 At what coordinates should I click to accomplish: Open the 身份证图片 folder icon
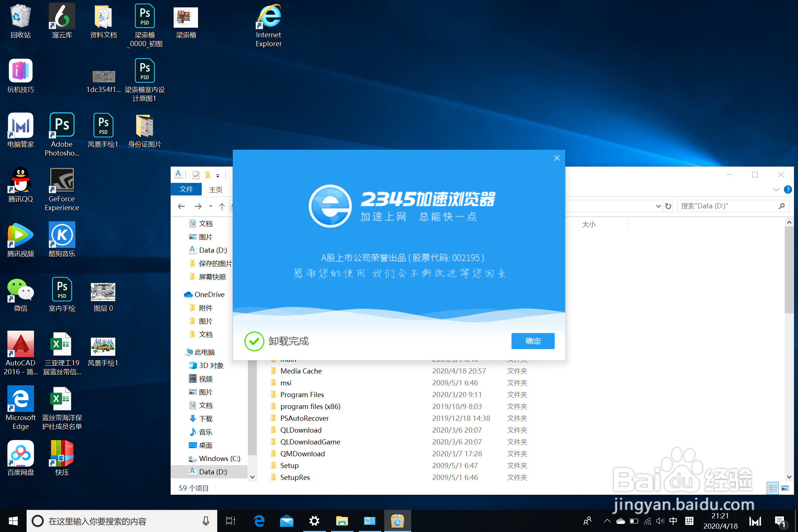tap(145, 131)
